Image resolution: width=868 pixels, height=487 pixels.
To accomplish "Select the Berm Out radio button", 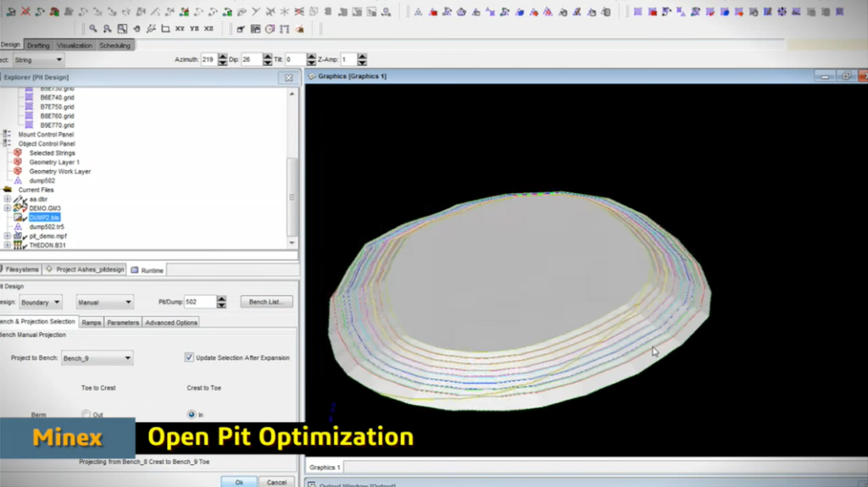I will [x=86, y=414].
